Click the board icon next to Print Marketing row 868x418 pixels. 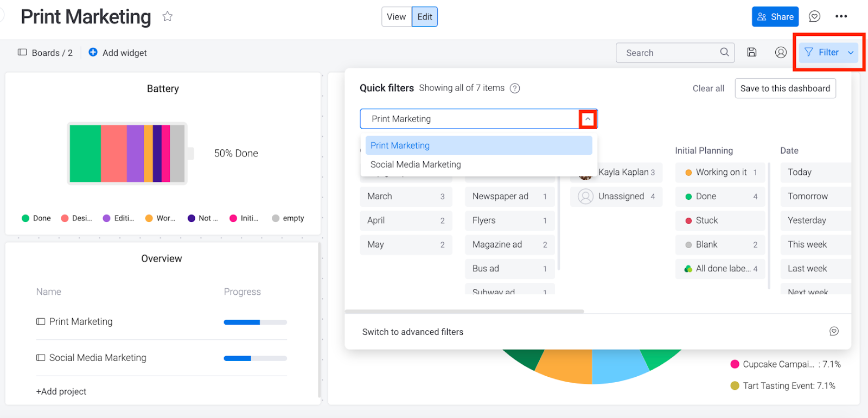click(41, 322)
